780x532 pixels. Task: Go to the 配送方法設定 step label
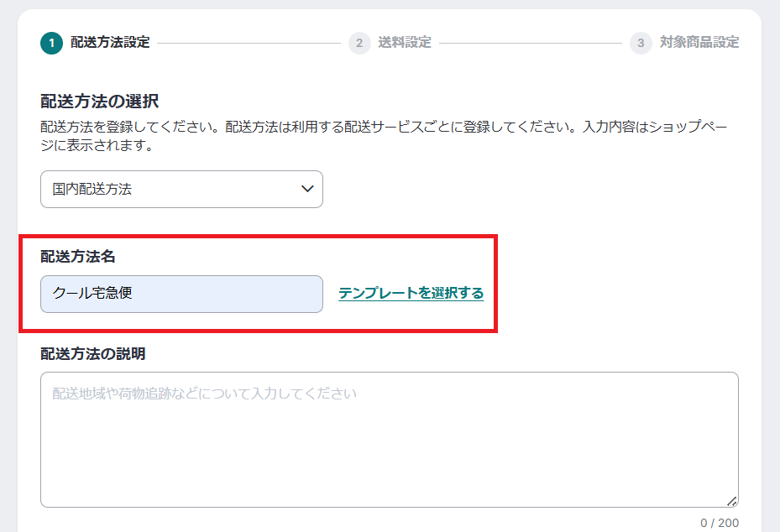(x=110, y=43)
